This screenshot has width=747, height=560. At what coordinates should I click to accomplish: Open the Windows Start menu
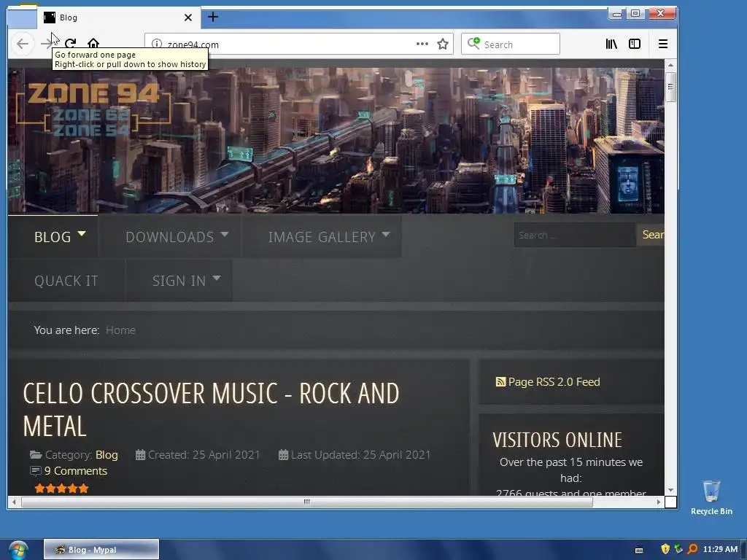pyautogui.click(x=18, y=550)
